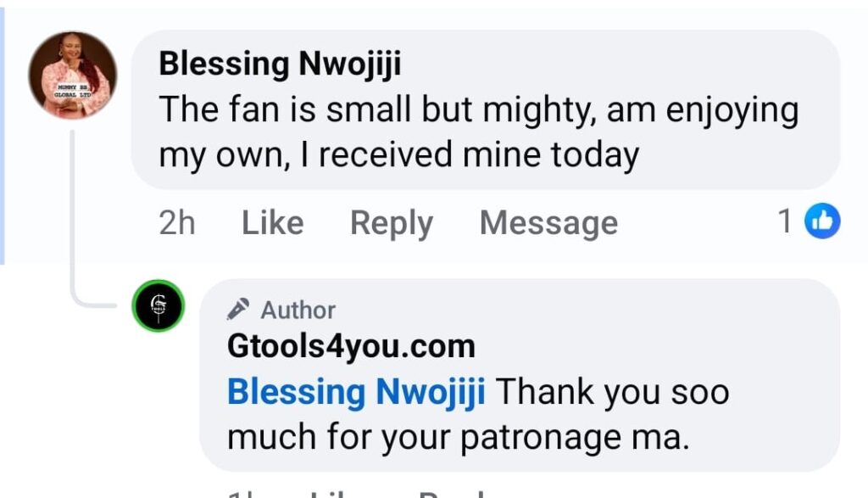Click the Author badge label
The height and width of the screenshot is (498, 868).
click(x=298, y=311)
